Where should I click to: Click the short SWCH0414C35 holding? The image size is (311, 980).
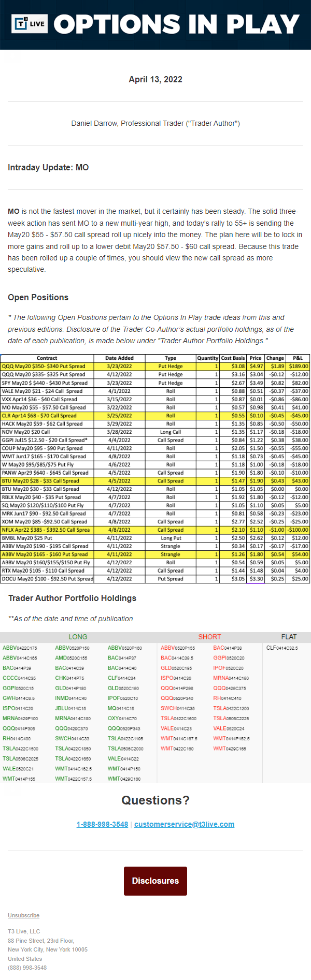pyautogui.click(x=178, y=708)
